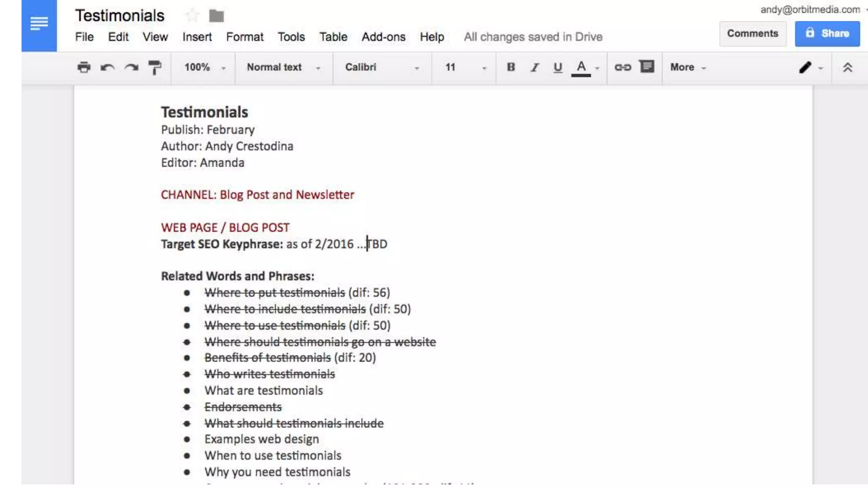
Task: Open the text color picker
Action: (x=581, y=67)
